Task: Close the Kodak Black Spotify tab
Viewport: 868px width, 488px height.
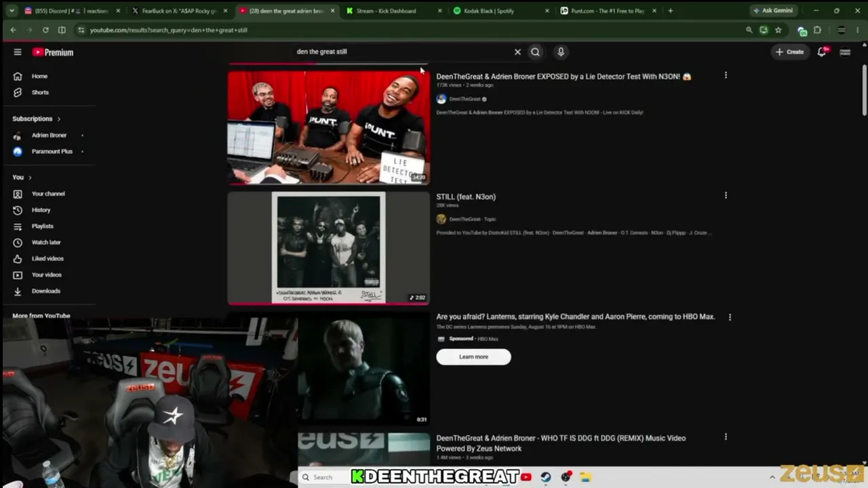Action: coord(547,11)
